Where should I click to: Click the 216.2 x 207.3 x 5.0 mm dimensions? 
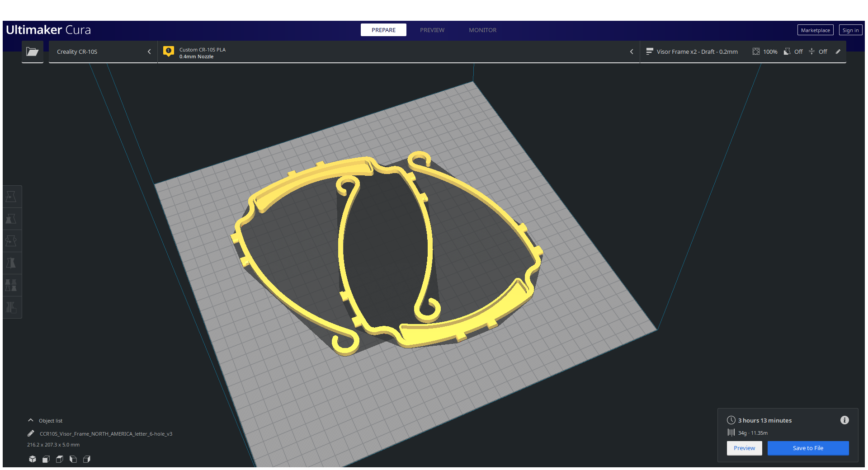coord(53,445)
